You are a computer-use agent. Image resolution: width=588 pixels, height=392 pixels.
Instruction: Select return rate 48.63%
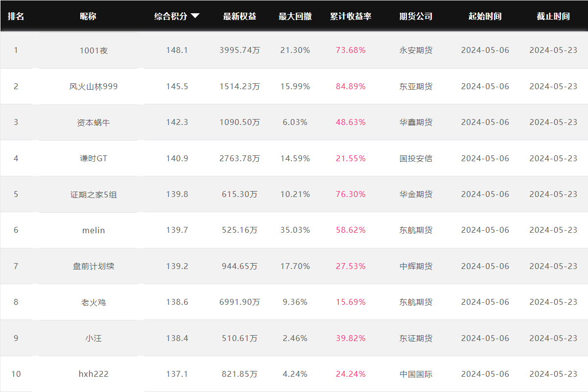click(351, 122)
